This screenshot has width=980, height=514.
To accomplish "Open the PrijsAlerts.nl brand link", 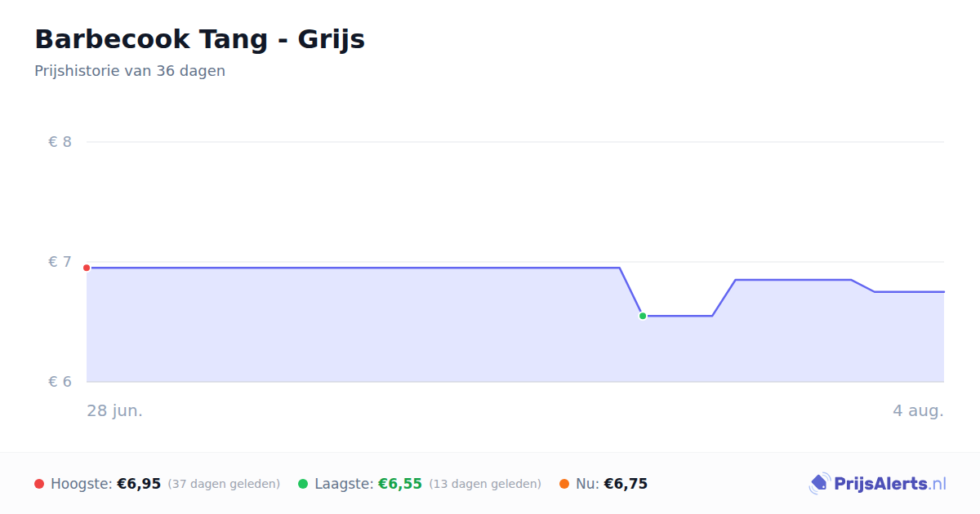I will point(877,484).
